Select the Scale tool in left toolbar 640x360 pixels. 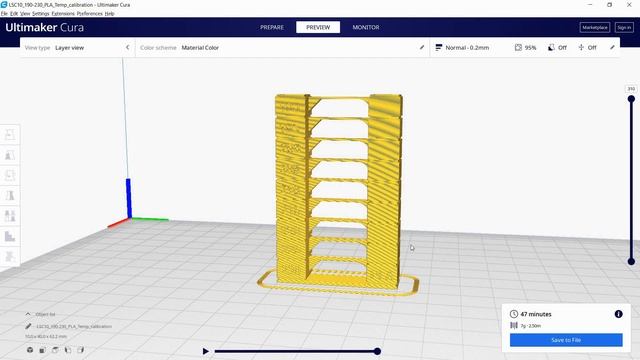click(10, 155)
